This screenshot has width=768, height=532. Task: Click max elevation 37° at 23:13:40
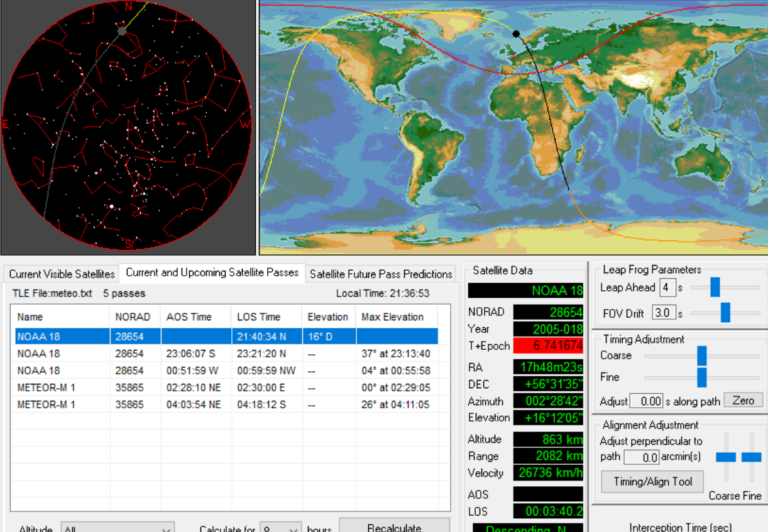click(x=396, y=354)
